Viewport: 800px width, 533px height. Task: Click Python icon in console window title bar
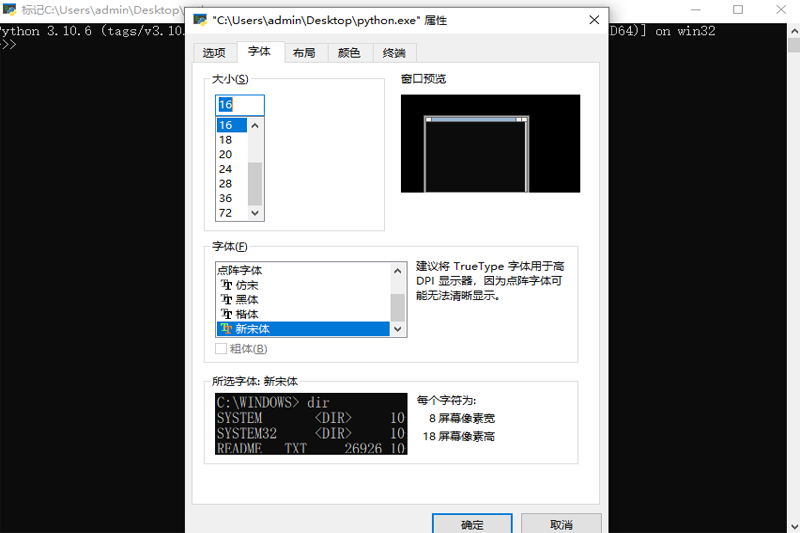(x=9, y=10)
